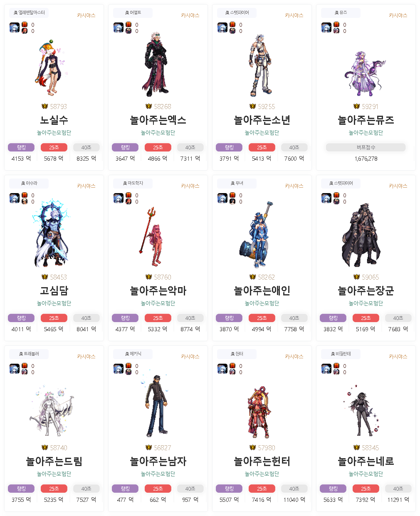This screenshot has height=516, width=420.
Task: Click the fame crest icon beside 56827
Action: [x=148, y=448]
